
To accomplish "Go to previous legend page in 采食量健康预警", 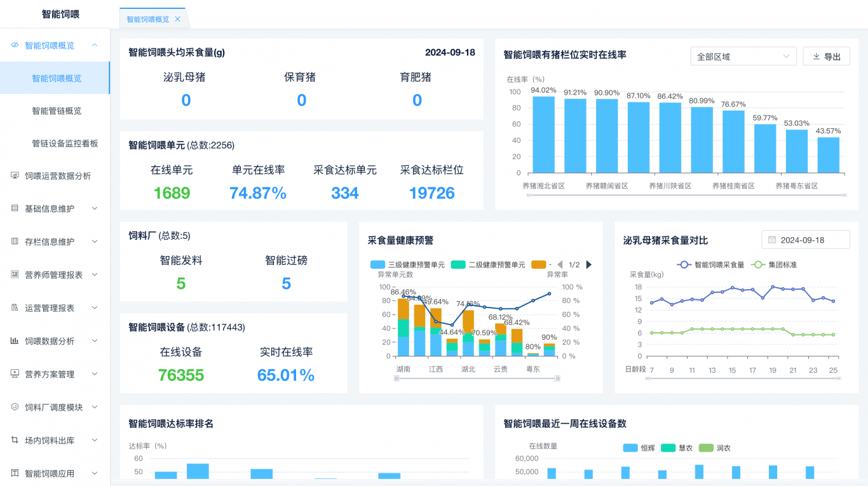I will (x=560, y=264).
